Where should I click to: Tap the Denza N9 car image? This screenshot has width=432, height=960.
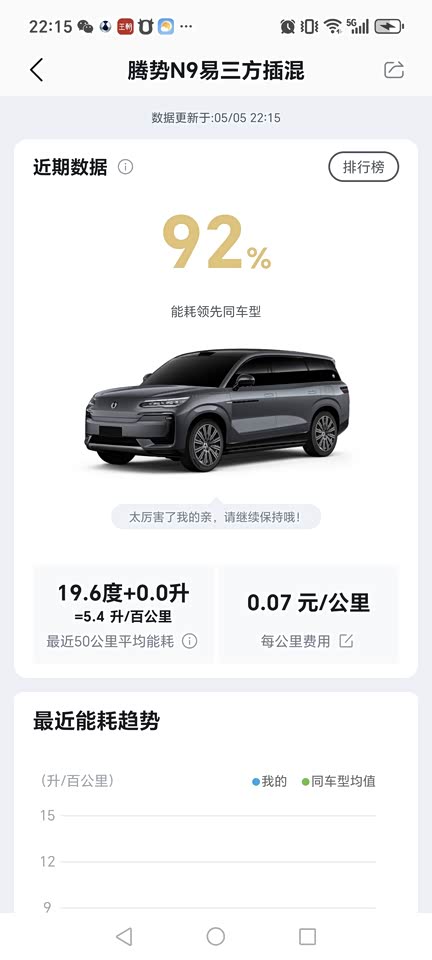[x=217, y=410]
